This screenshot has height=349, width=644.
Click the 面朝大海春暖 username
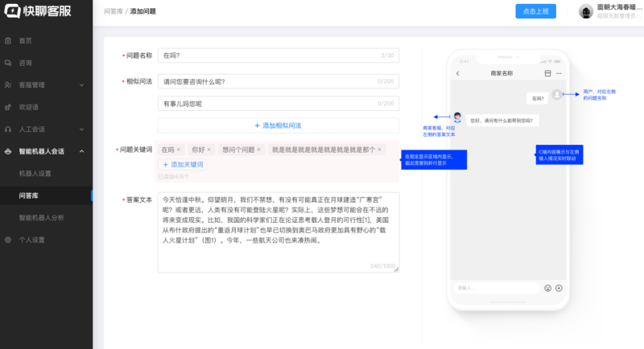[619, 7]
